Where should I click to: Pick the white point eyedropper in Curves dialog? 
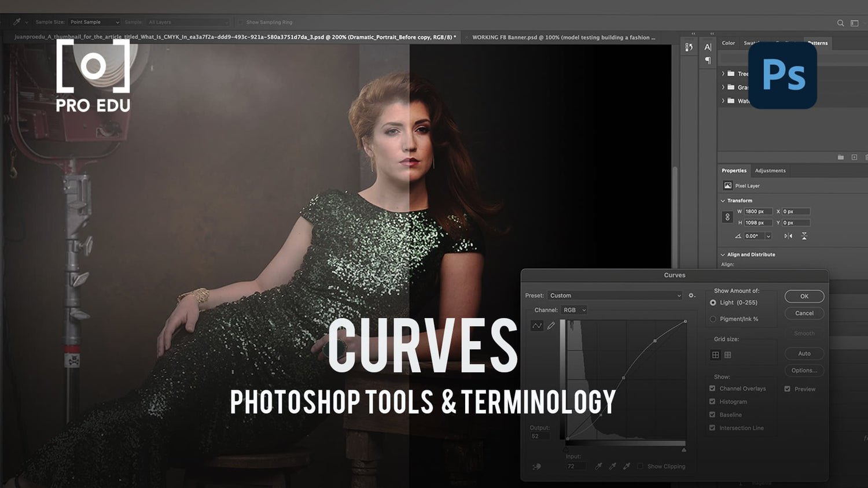627,466
